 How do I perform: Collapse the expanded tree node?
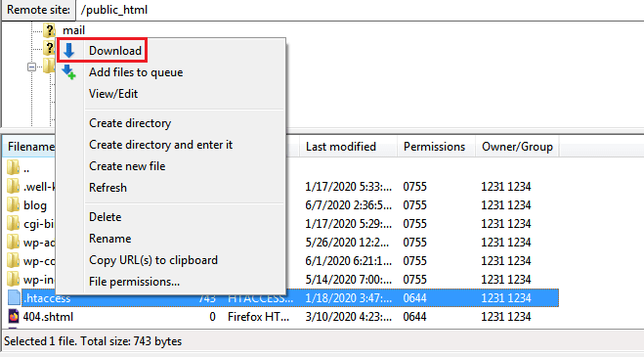(x=31, y=67)
